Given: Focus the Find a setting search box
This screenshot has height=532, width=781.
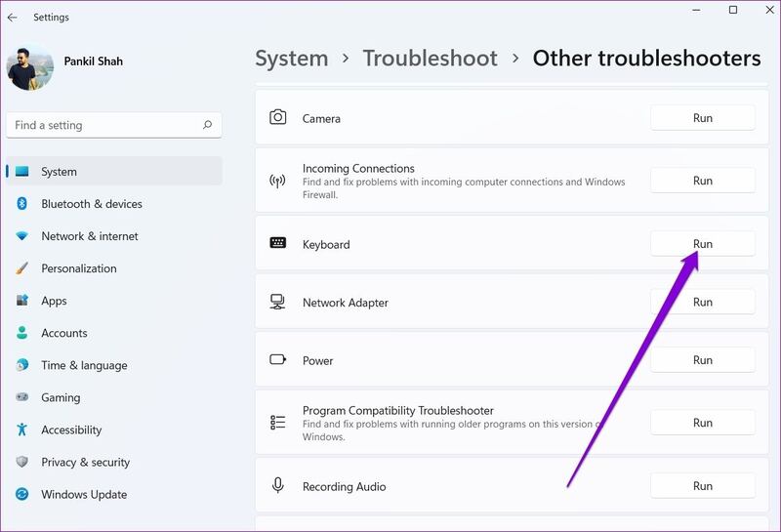Looking at the screenshot, I should 103,125.
